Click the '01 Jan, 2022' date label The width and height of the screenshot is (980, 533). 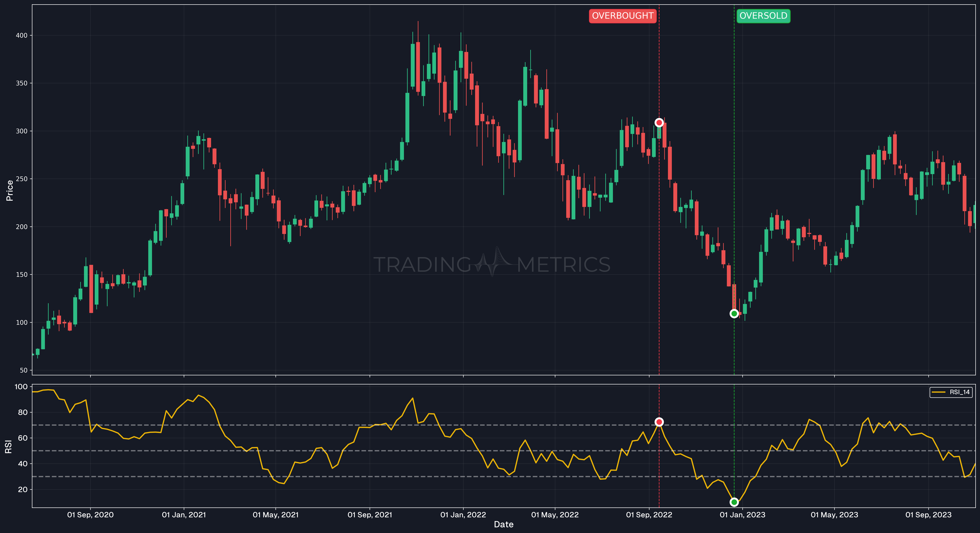463,515
